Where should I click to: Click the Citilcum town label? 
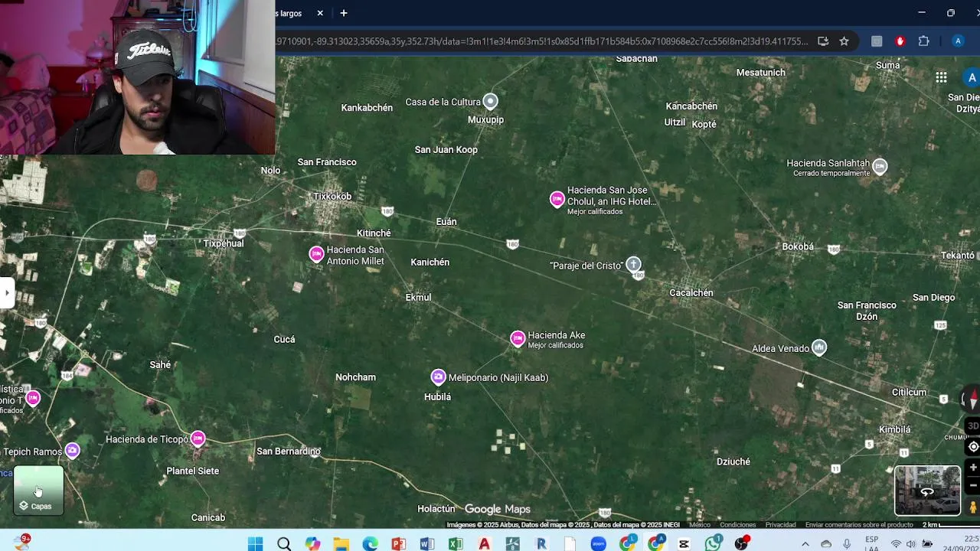[910, 393]
